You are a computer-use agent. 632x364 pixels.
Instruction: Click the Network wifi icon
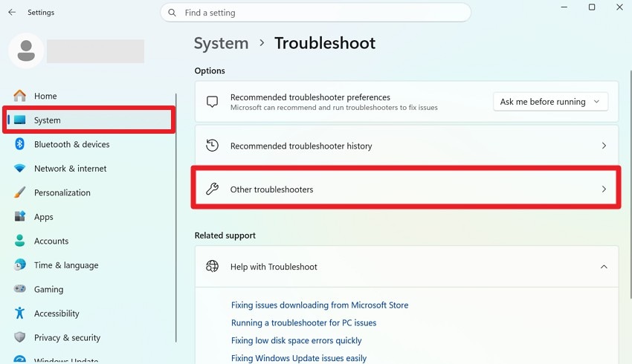coord(19,169)
